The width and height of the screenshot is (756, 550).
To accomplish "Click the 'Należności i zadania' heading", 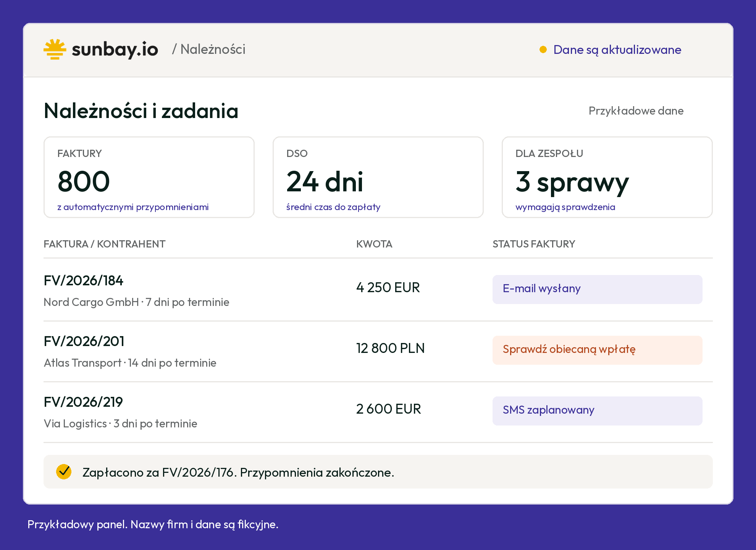I will click(141, 111).
